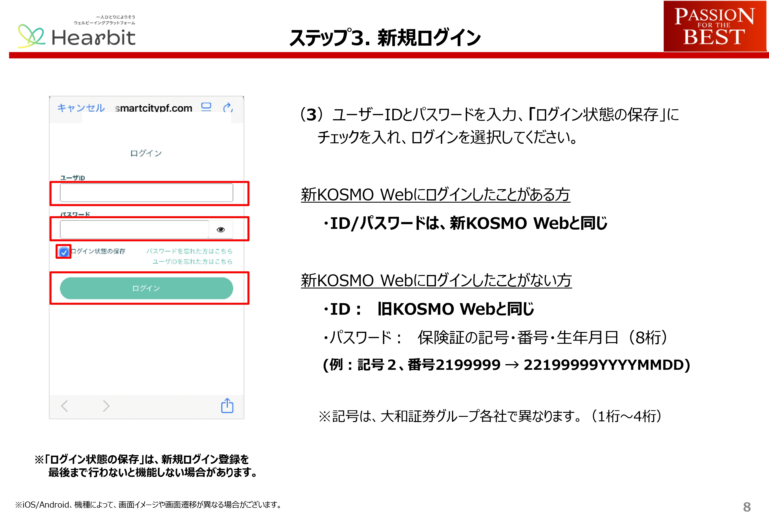Image resolution: width=769 pixels, height=532 pixels.
Task: Tap the share icon at bottom right
Action: 227,406
